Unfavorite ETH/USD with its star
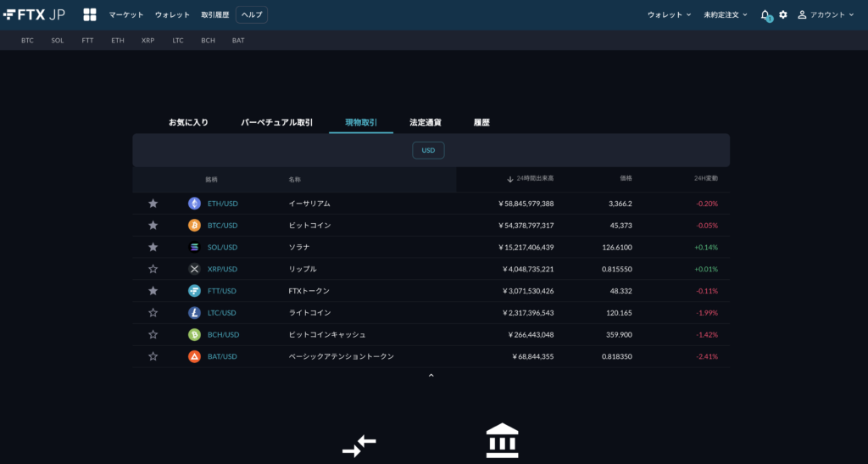 [153, 204]
